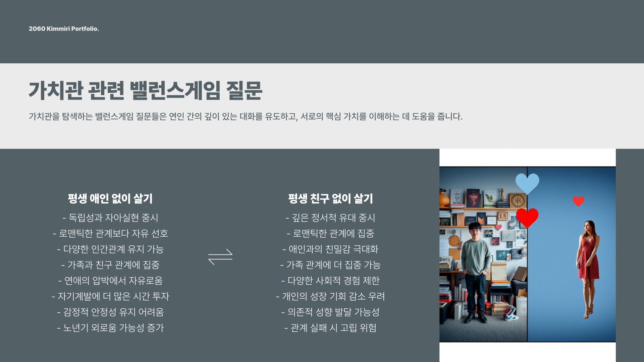
Task: Click the heading '평생 애인 없이 살기'
Action: tap(110, 198)
